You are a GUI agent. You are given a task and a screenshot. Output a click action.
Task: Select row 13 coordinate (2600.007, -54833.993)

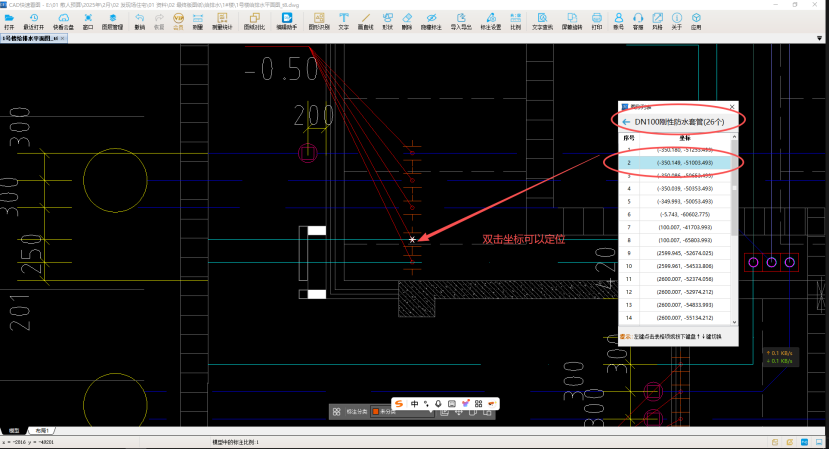pos(674,305)
